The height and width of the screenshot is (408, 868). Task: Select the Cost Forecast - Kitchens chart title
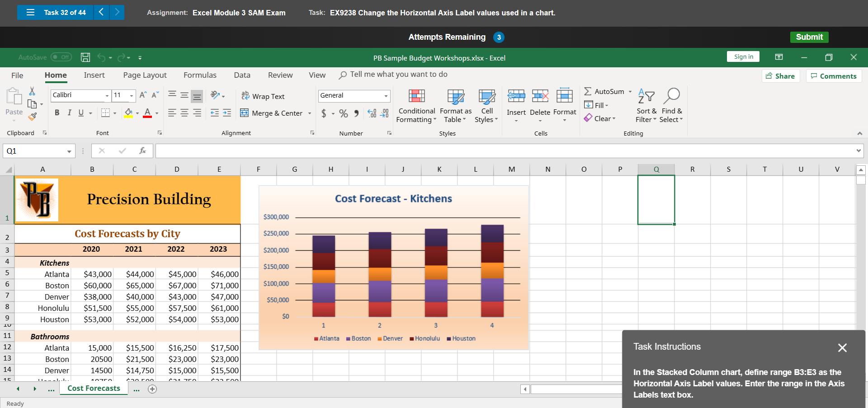393,199
